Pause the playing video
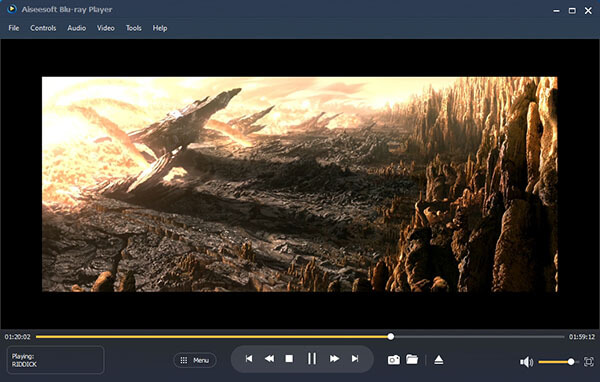Viewport: 600px width, 382px height. tap(312, 359)
